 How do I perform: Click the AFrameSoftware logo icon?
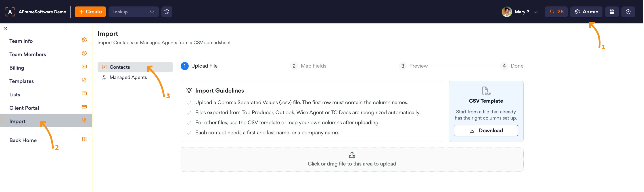point(10,12)
